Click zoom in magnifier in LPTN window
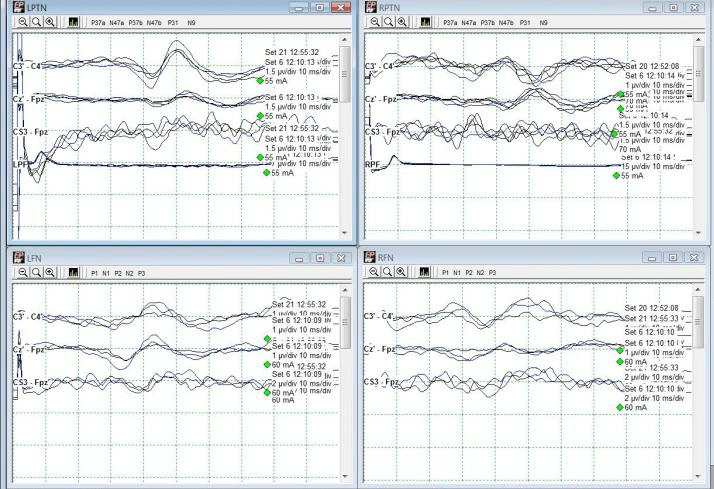 point(49,21)
